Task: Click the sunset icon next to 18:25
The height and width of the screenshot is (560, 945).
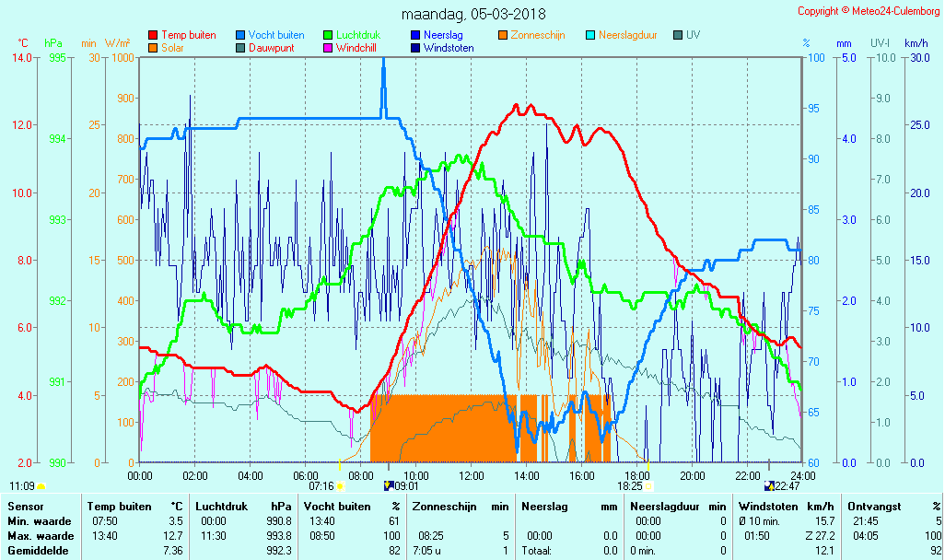Action: pos(648,485)
